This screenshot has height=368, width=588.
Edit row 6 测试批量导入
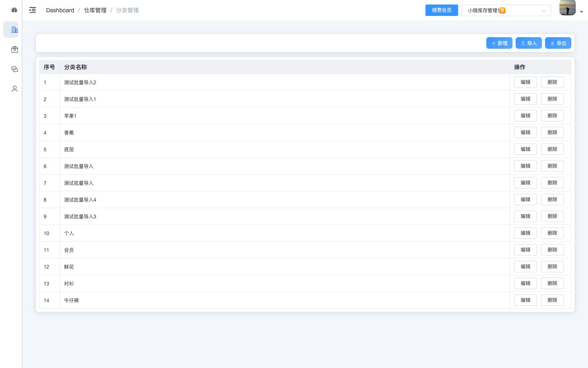tap(526, 166)
